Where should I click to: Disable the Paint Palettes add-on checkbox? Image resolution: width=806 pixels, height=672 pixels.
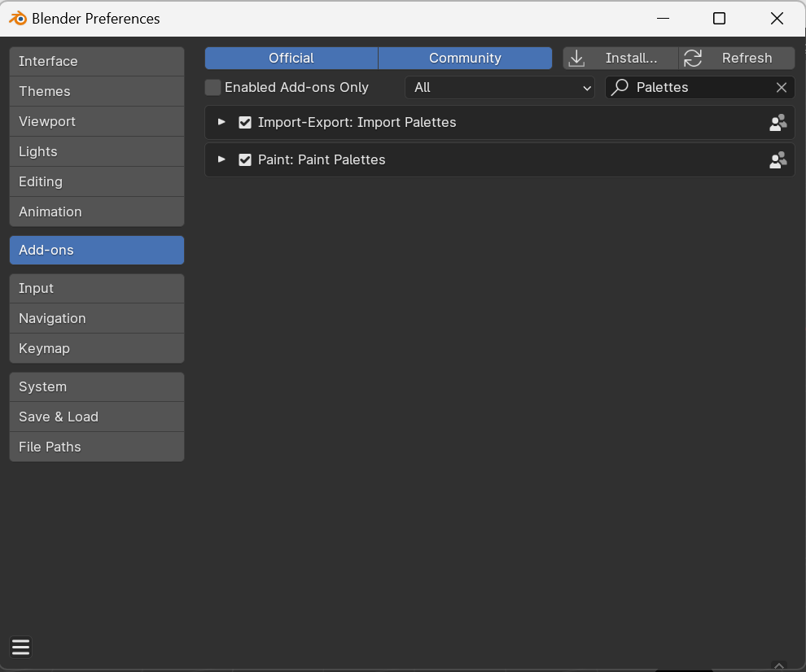tap(245, 159)
